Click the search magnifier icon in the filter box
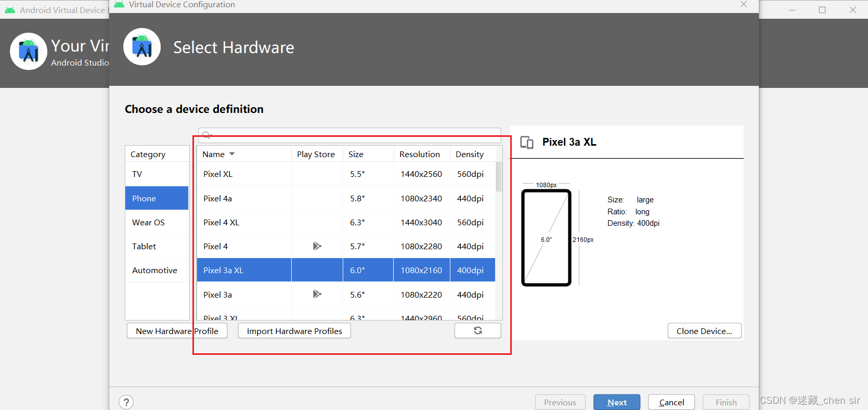868x410 pixels. click(206, 135)
